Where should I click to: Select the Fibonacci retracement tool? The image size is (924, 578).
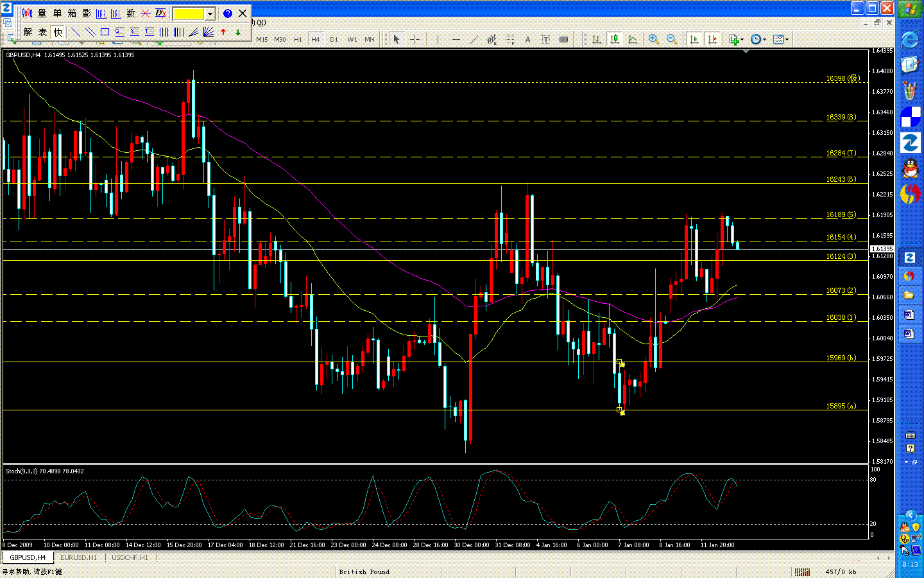click(x=509, y=40)
